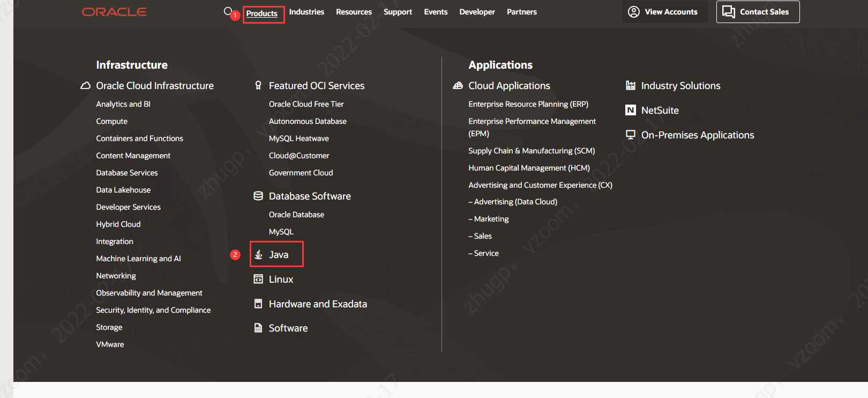Click the NetSuite N icon
868x398 pixels.
pyautogui.click(x=631, y=110)
